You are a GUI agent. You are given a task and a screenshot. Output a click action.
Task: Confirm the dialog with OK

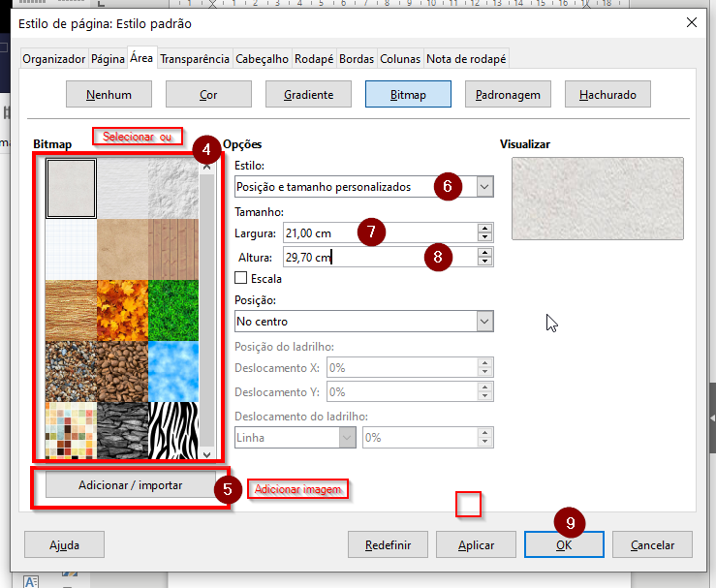(x=563, y=545)
